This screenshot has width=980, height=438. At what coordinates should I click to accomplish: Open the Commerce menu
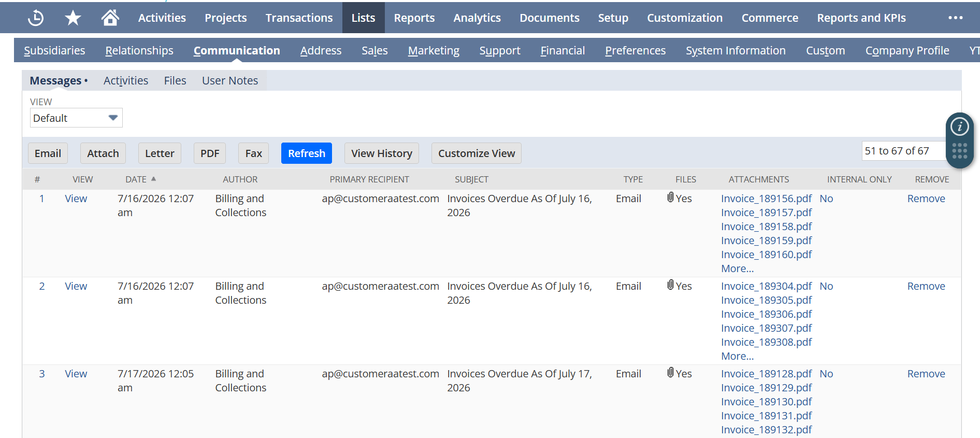(x=770, y=18)
